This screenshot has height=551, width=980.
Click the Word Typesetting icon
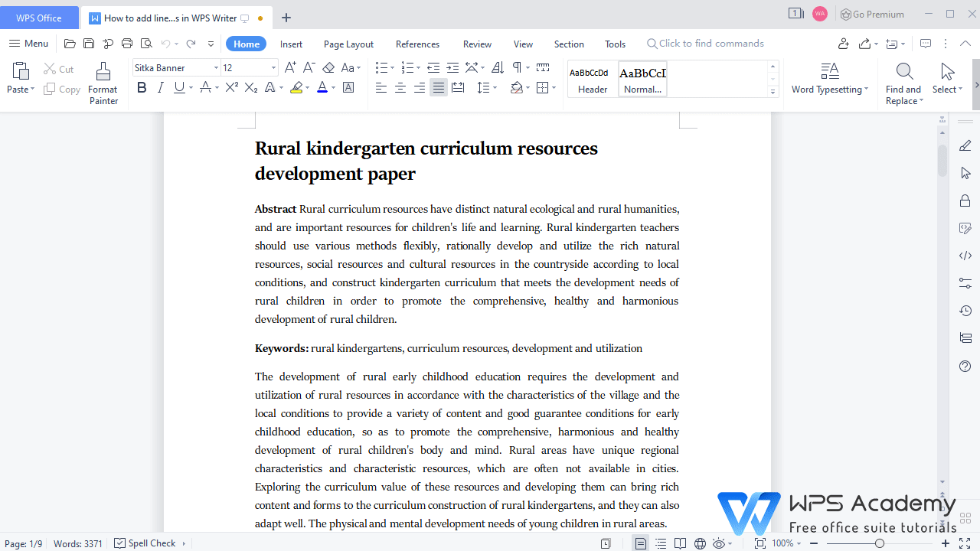coord(829,72)
